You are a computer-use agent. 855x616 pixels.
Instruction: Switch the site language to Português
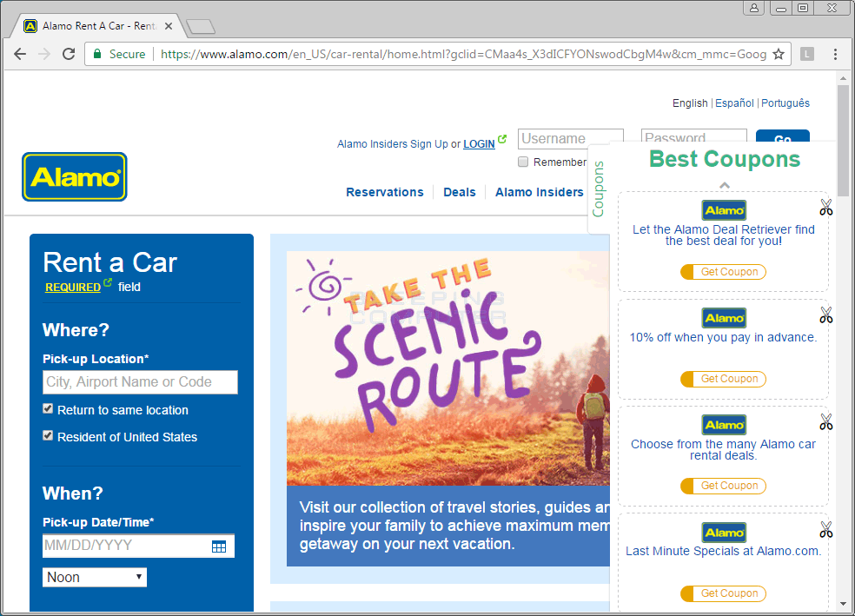(x=785, y=103)
